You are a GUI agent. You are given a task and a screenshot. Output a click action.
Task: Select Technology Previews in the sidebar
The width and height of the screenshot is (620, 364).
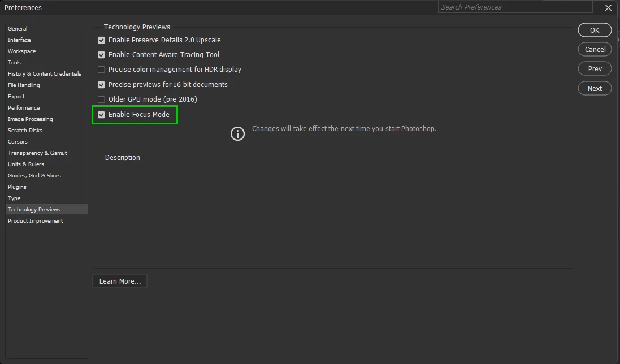click(46, 210)
